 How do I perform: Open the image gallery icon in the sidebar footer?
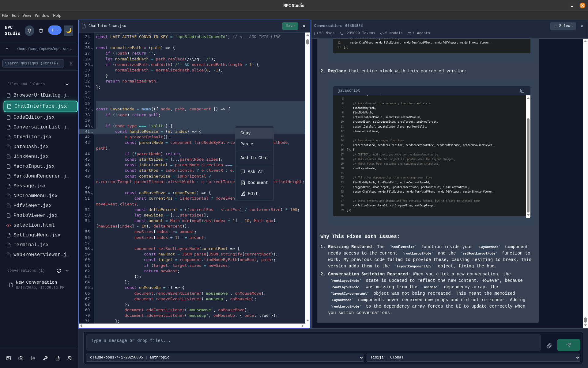tap(9, 358)
